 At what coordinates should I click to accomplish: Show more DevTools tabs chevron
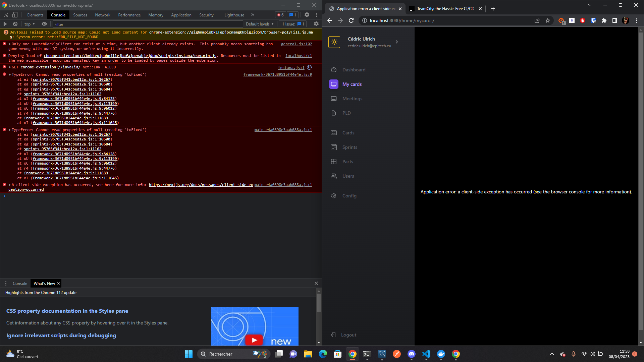pyautogui.click(x=253, y=15)
